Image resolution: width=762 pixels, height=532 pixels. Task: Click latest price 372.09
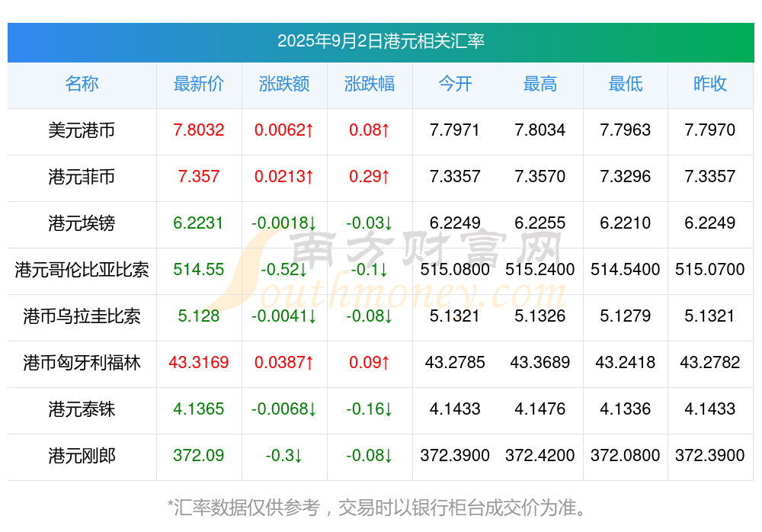[199, 456]
